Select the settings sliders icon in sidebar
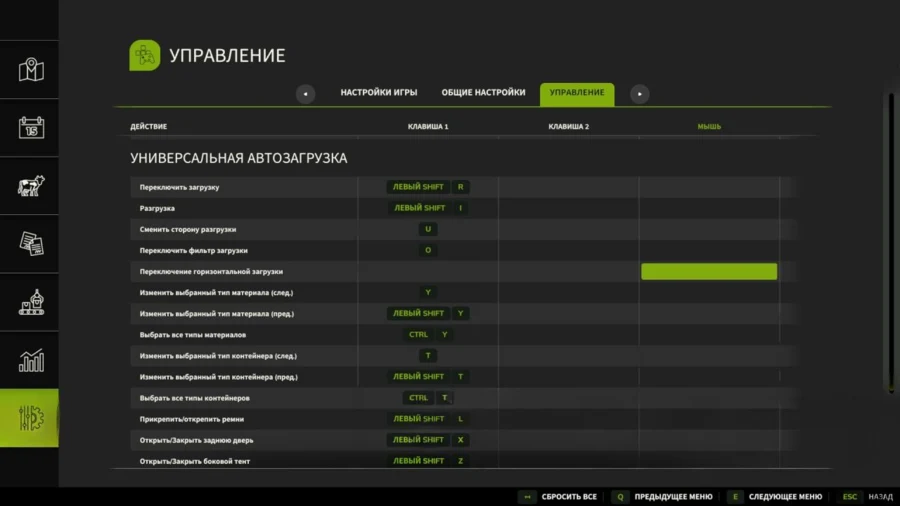This screenshot has height=506, width=900. click(31, 418)
